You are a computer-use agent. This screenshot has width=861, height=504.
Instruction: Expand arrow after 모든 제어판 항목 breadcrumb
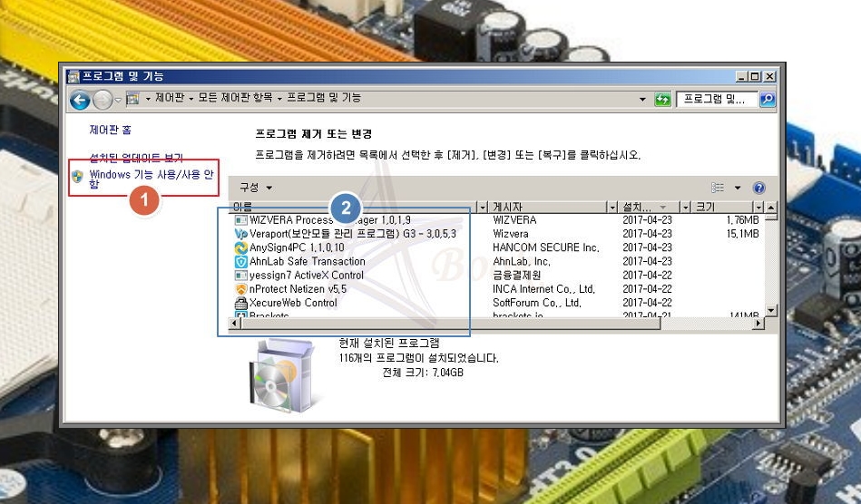(x=279, y=100)
